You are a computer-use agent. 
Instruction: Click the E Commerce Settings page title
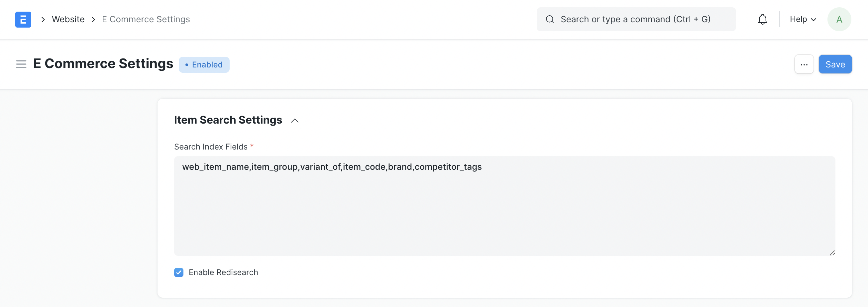103,64
